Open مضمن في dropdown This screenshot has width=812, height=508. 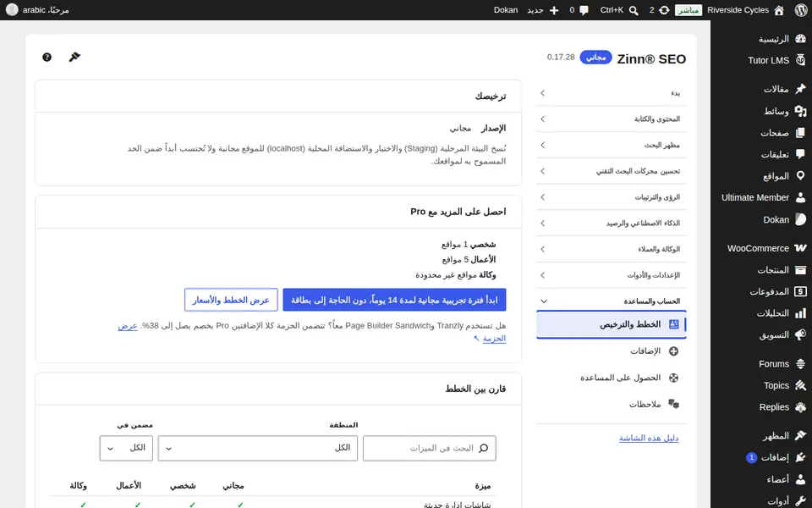pyautogui.click(x=126, y=448)
